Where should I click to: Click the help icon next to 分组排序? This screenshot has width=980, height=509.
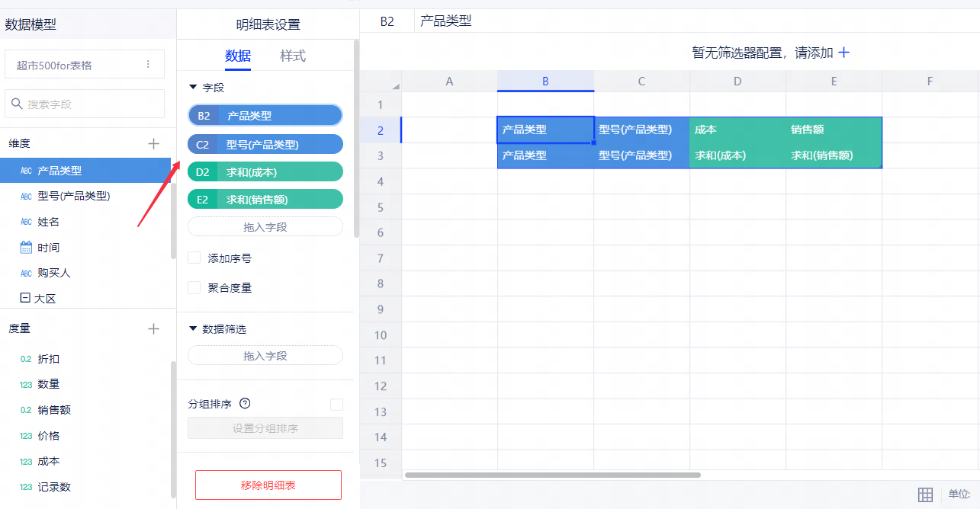[245, 404]
